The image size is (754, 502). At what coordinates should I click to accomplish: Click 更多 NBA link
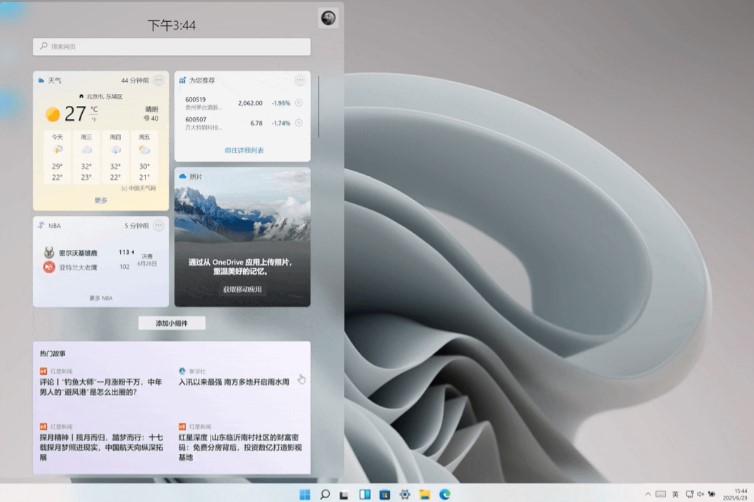[x=101, y=298]
